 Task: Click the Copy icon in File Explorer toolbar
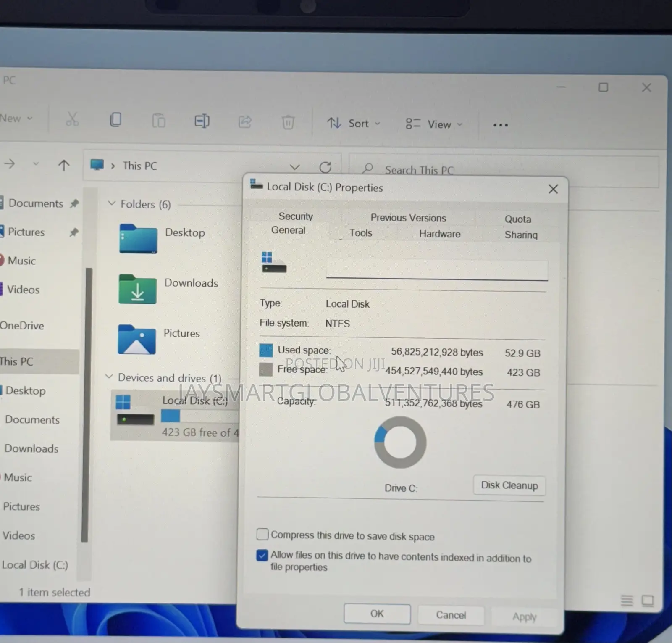point(116,120)
